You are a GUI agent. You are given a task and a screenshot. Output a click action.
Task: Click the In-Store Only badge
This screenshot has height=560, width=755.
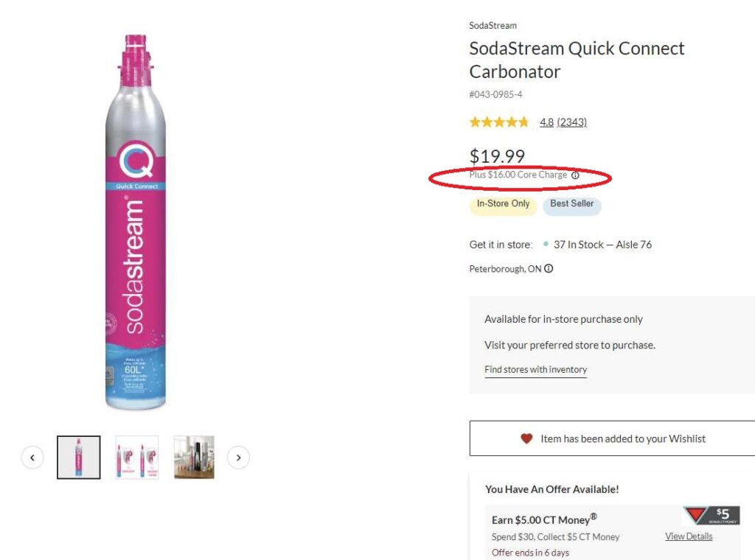pyautogui.click(x=503, y=204)
